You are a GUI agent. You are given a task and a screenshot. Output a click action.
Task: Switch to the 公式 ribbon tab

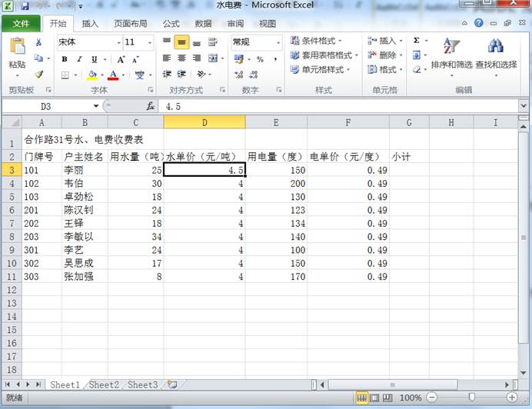[171, 23]
